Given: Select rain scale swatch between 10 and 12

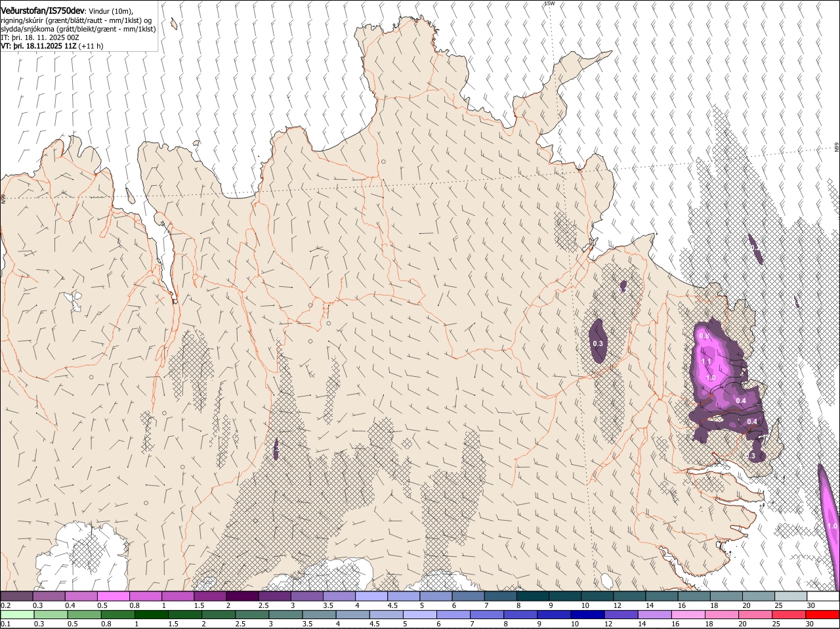Looking at the screenshot, I should point(587,615).
